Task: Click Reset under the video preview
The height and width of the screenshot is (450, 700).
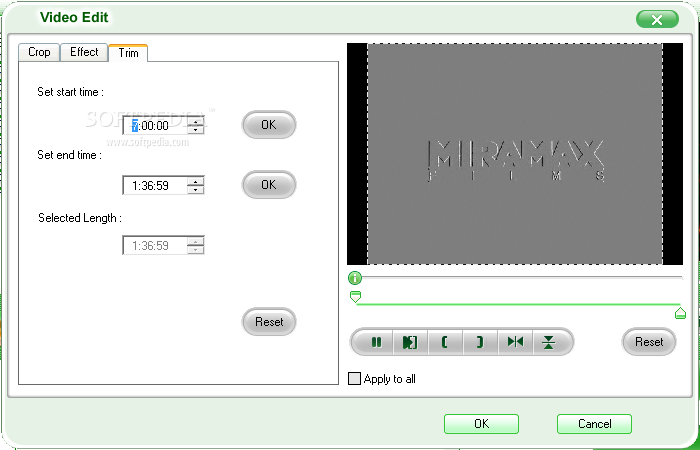Action: click(x=649, y=342)
